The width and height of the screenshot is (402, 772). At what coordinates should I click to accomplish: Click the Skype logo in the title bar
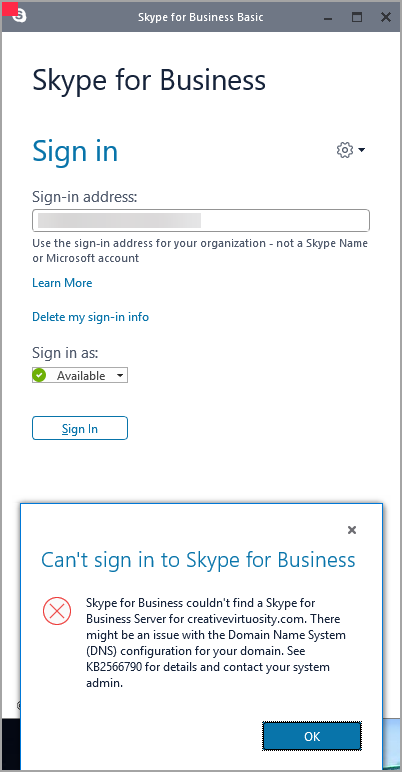point(20,16)
